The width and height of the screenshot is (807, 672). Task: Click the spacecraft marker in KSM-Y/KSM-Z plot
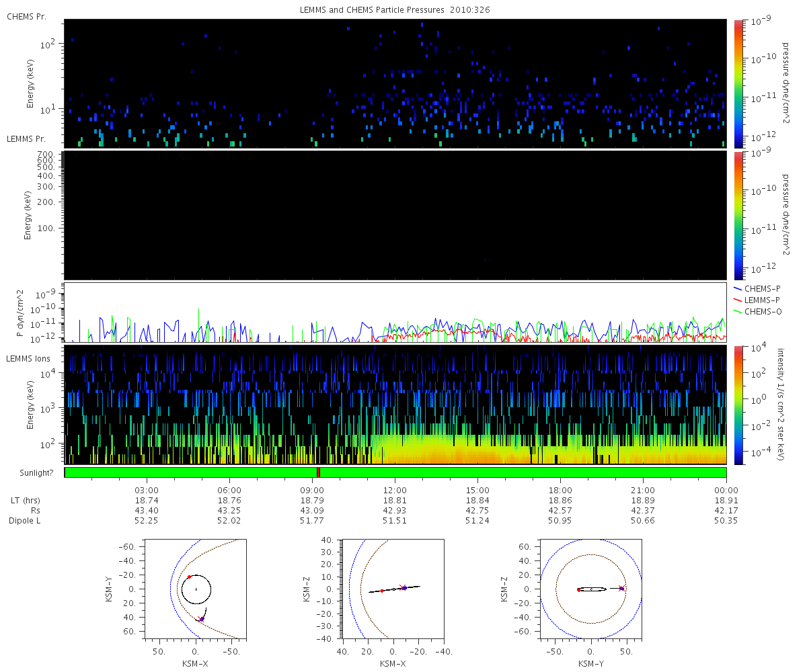tap(621, 589)
